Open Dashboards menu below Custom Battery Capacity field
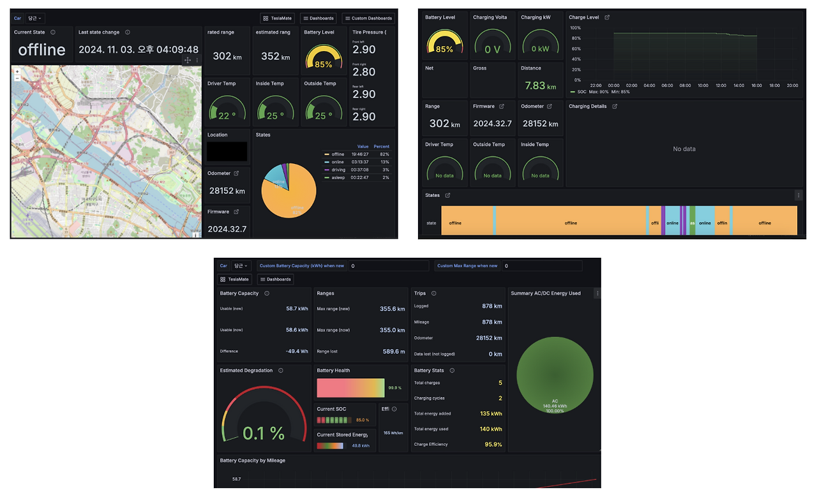Viewport: 817px width, 504px height. click(275, 279)
